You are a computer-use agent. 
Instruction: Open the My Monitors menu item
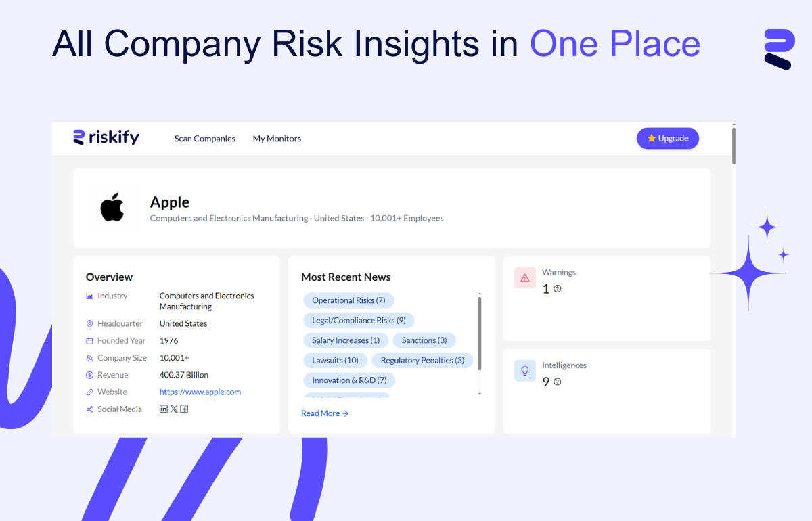click(x=277, y=139)
